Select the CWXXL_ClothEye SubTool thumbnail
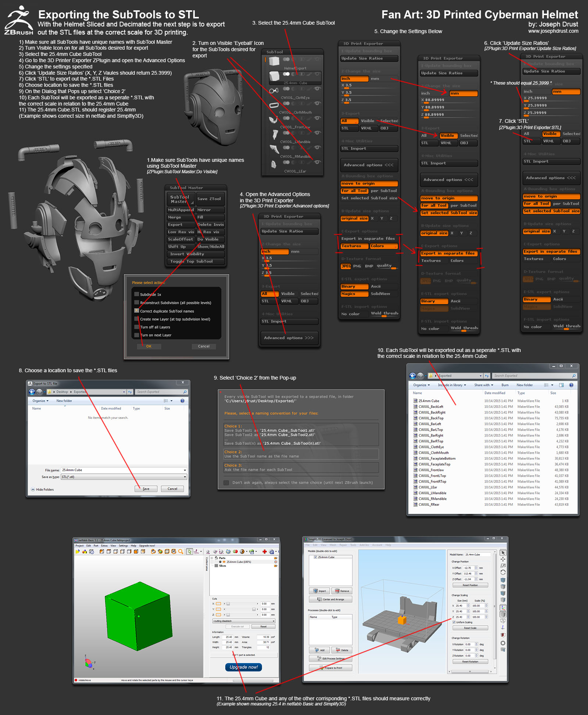Screen dimensions: 588x715 (274, 90)
